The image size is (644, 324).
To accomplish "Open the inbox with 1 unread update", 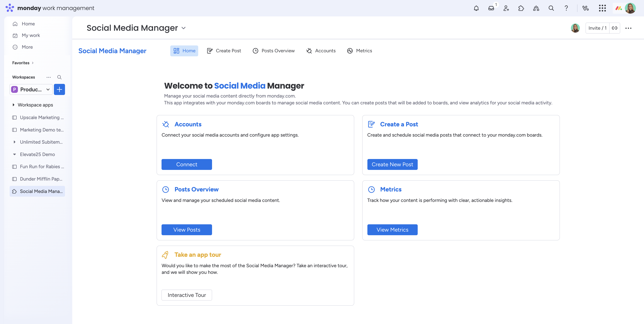I will click(491, 8).
